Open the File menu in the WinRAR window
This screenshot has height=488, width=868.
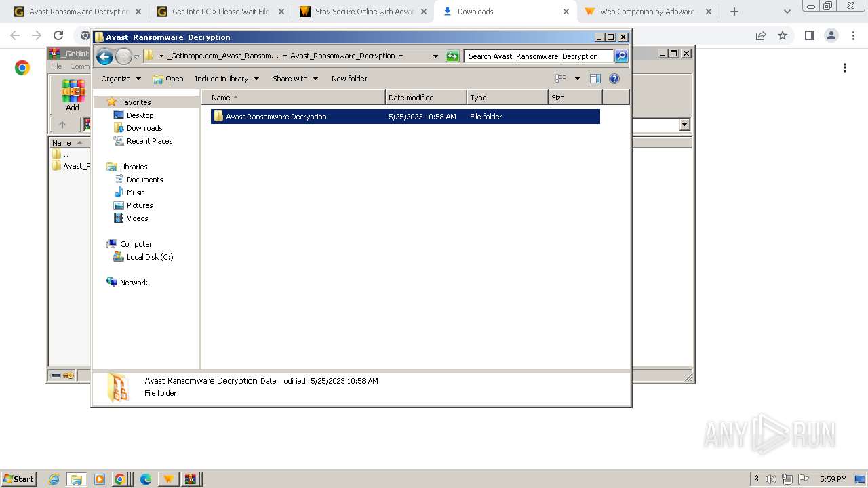pyautogui.click(x=56, y=66)
